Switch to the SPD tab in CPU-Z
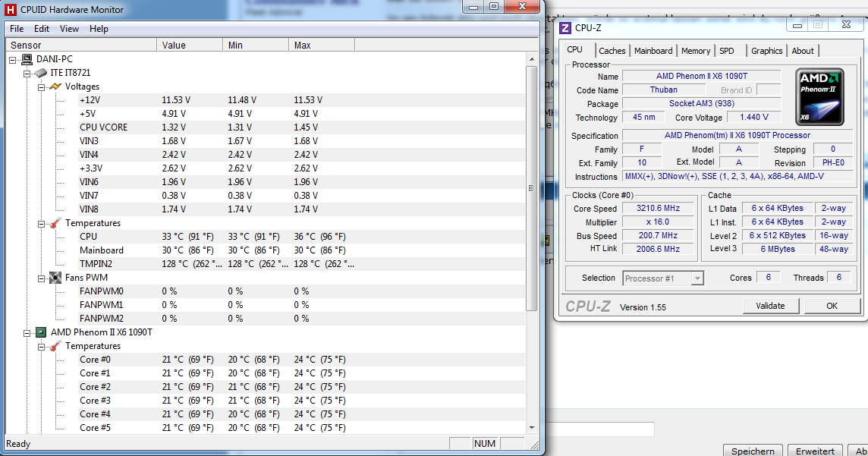868x456 pixels. (x=727, y=51)
